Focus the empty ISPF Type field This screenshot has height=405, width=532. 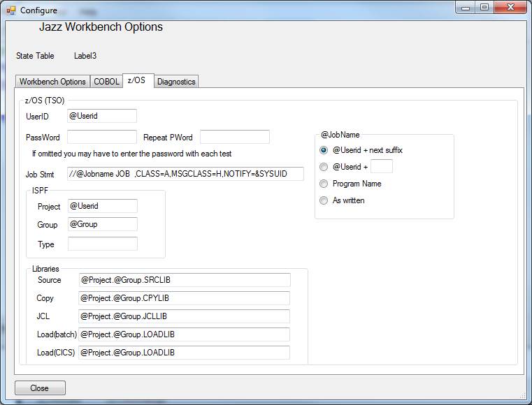point(103,244)
